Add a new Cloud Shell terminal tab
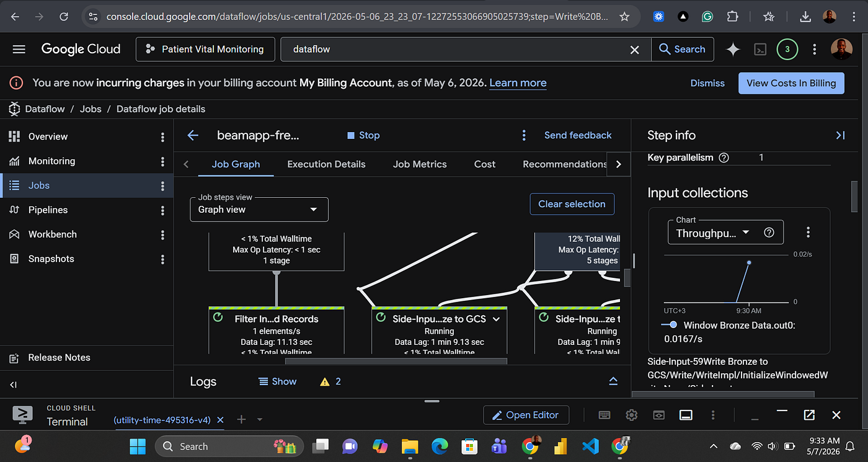 [x=242, y=420]
